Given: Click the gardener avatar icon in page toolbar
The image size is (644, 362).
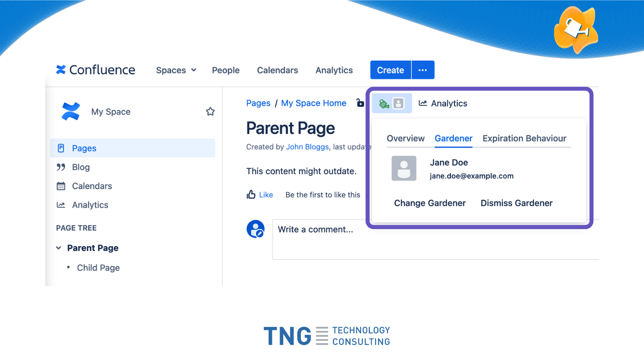Looking at the screenshot, I should (398, 103).
